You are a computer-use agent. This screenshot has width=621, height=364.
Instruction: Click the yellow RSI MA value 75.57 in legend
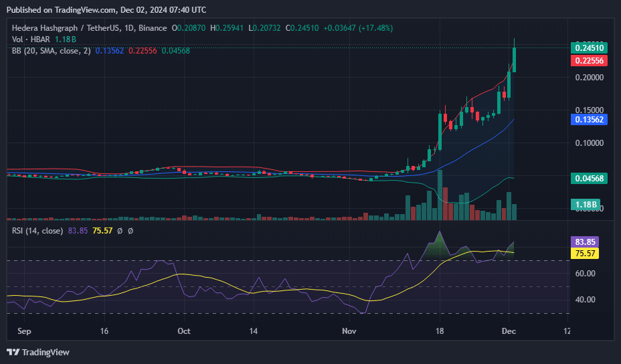(102, 231)
